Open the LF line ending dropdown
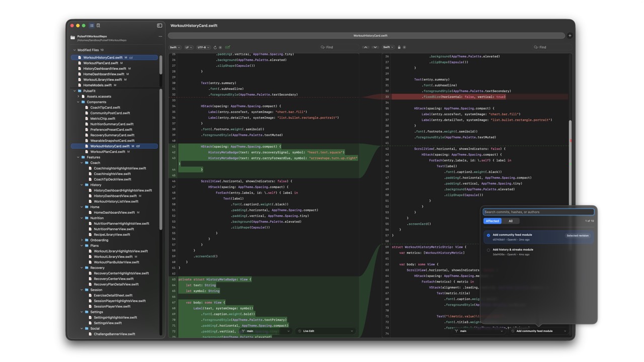Screen dimensions: 644x362 point(189,47)
